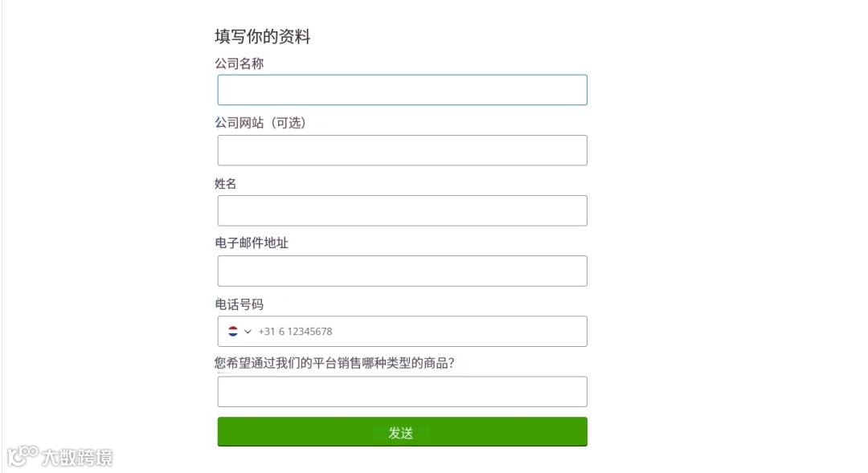Screen dimensions: 868x473
Task: Focus the 公司网站 (可选) text box
Action: (402, 150)
